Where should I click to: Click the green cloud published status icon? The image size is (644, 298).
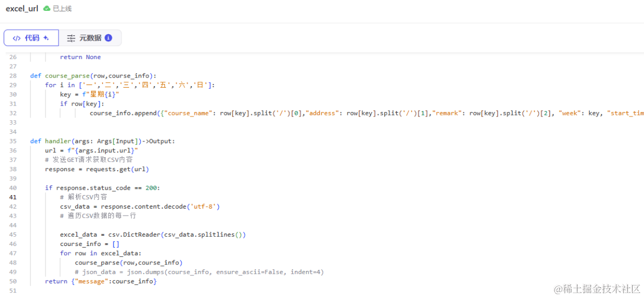[47, 9]
